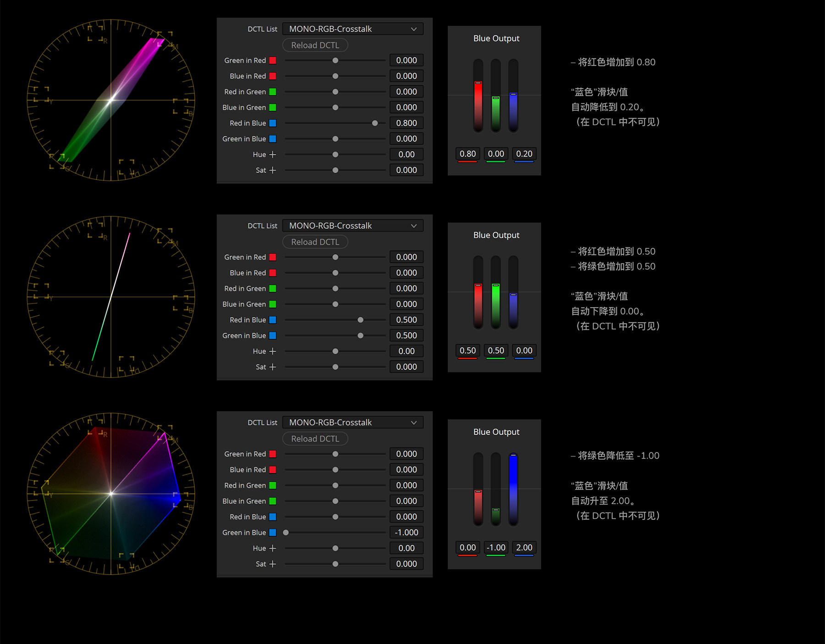Click the Green in Blue value field showing -1.000
The width and height of the screenshot is (825, 644).
pyautogui.click(x=407, y=533)
